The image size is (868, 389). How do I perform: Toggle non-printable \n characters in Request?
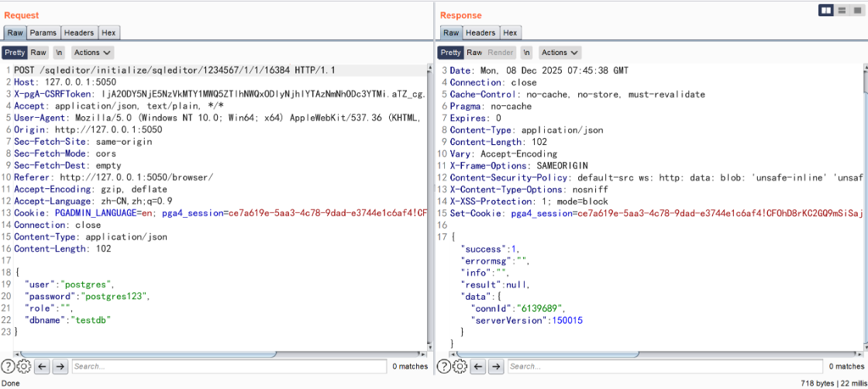(60, 53)
